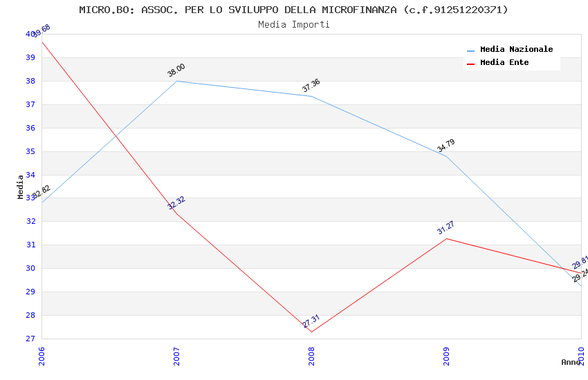Image resolution: width=588 pixels, height=380 pixels.
Task: Click the Anno x-axis title
Action: click(571, 362)
